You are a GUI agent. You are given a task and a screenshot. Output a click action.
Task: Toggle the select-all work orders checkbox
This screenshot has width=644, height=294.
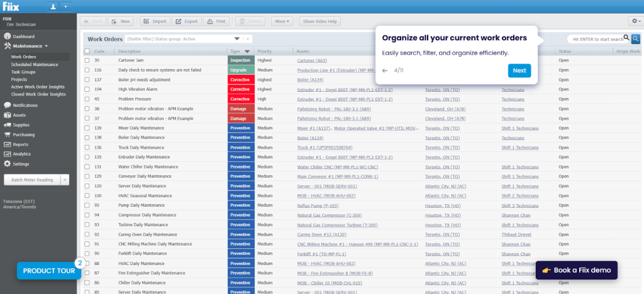[x=87, y=51]
